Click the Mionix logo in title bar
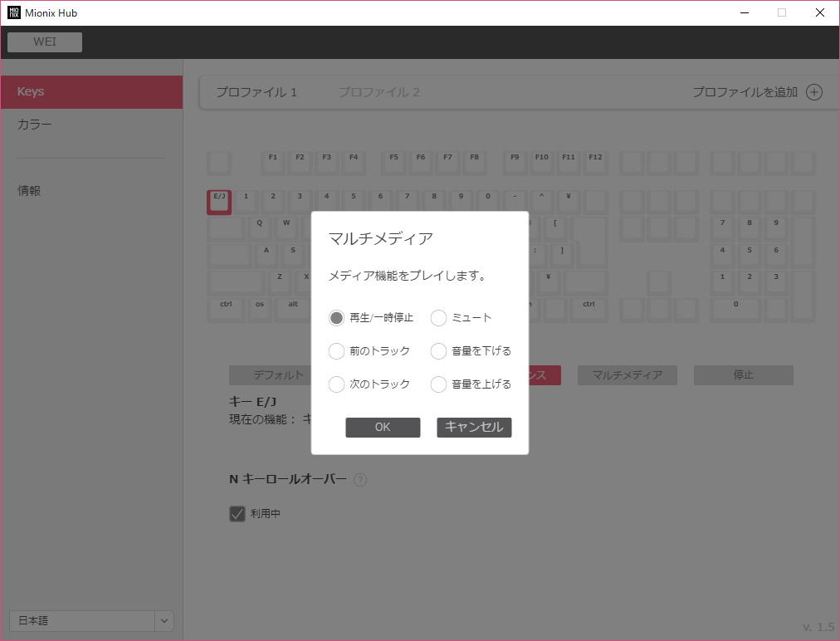The width and height of the screenshot is (840, 641). (x=13, y=12)
